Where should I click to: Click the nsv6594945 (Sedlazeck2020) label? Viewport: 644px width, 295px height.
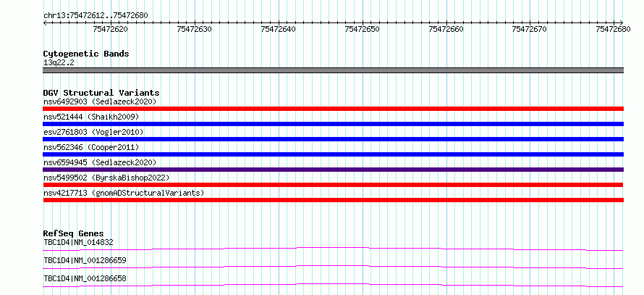pos(100,162)
